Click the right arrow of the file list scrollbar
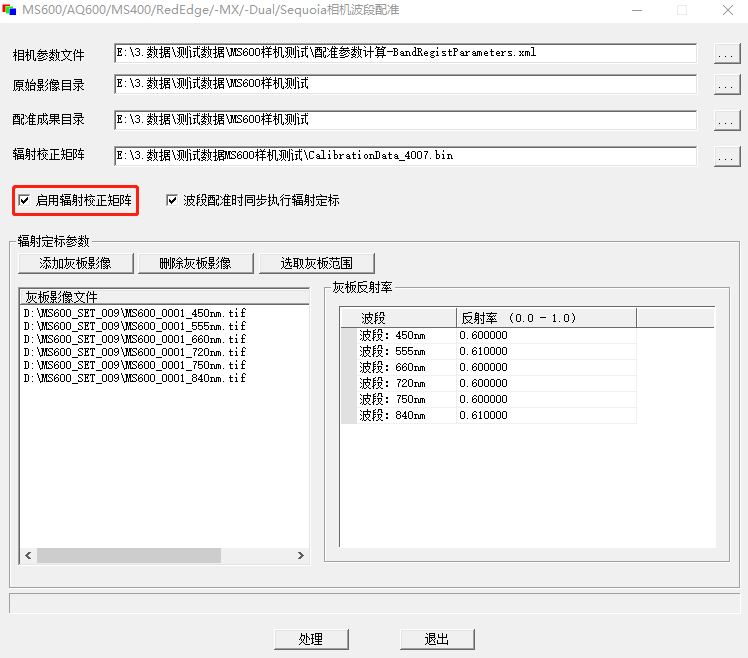The width and height of the screenshot is (748, 658). click(301, 555)
